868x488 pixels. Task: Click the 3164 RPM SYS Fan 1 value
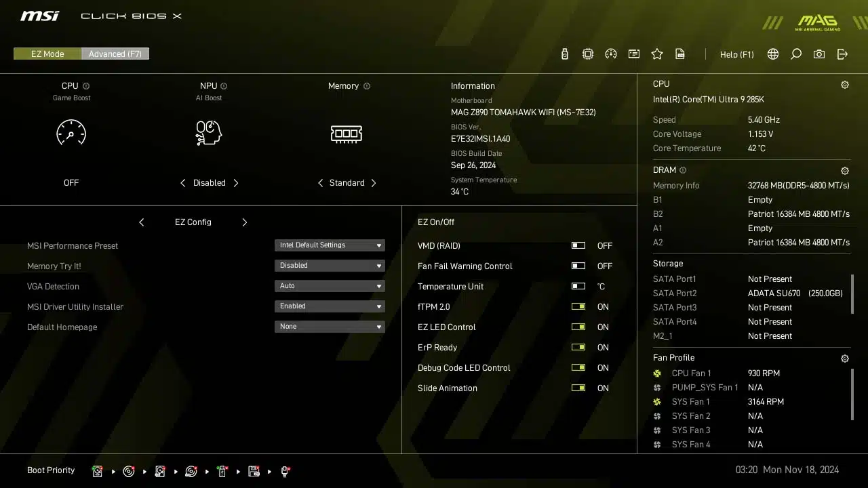[x=766, y=402]
